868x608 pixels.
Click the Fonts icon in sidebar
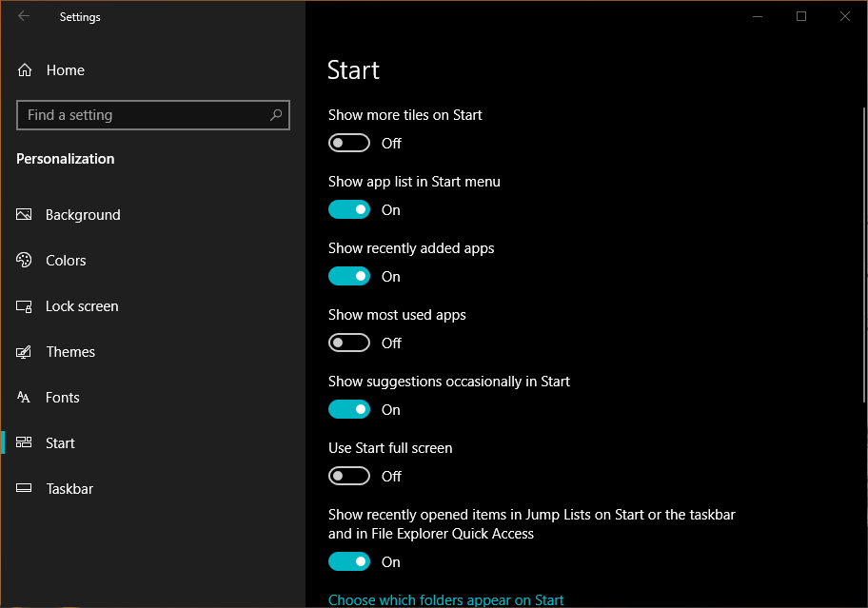(x=25, y=398)
